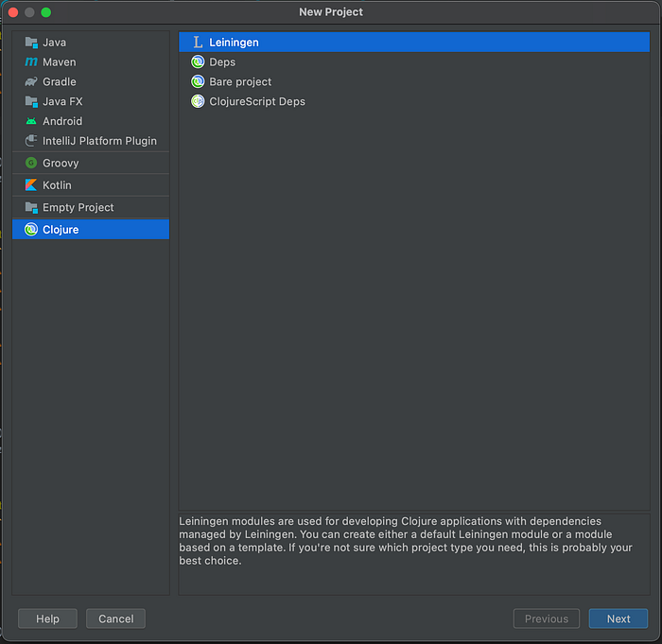This screenshot has height=644, width=662.
Task: Click the Next button
Action: point(618,618)
